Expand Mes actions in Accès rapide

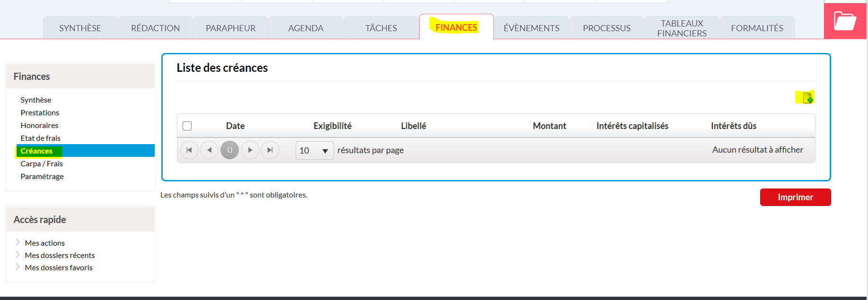pos(18,242)
